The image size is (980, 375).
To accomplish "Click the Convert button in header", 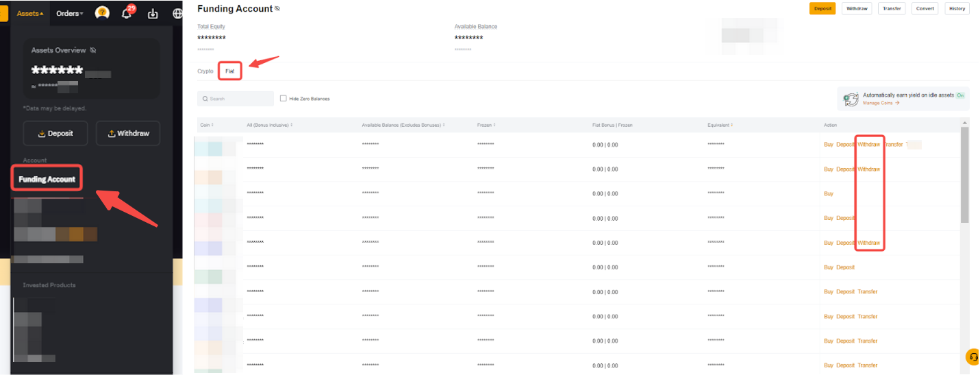I will click(925, 9).
